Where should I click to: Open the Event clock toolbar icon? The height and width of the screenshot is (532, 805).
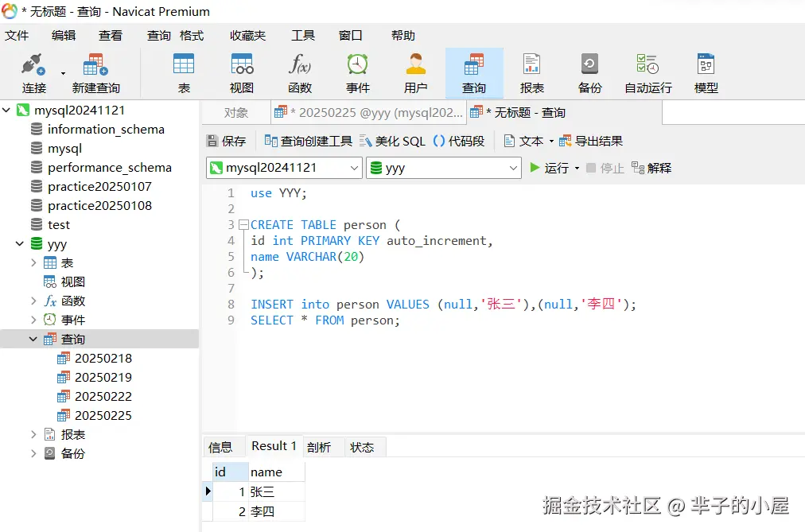pyautogui.click(x=357, y=64)
